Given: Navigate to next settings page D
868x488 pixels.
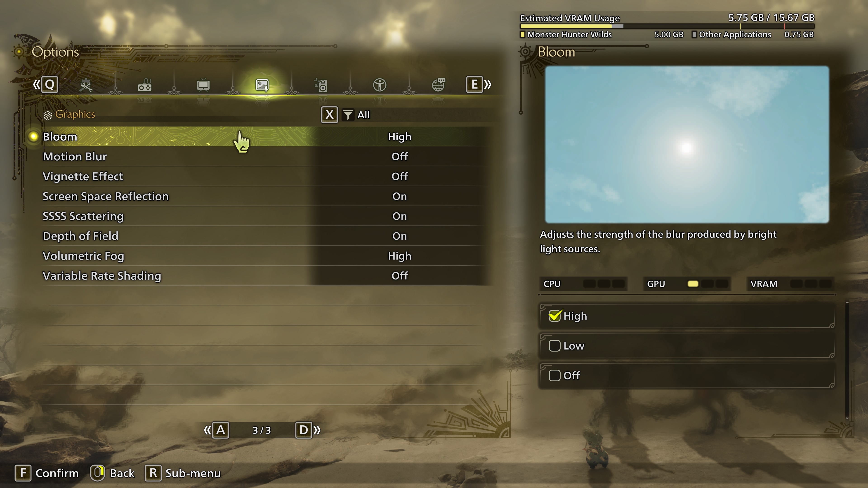Looking at the screenshot, I should click(303, 430).
